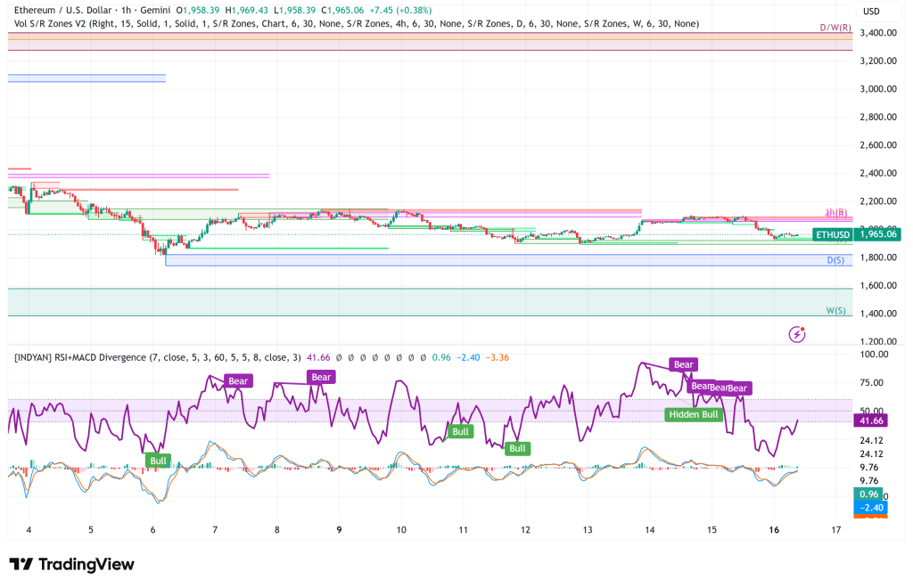Click the TradingView logo
The width and height of the screenshot is (913, 588).
pyautogui.click(x=71, y=564)
